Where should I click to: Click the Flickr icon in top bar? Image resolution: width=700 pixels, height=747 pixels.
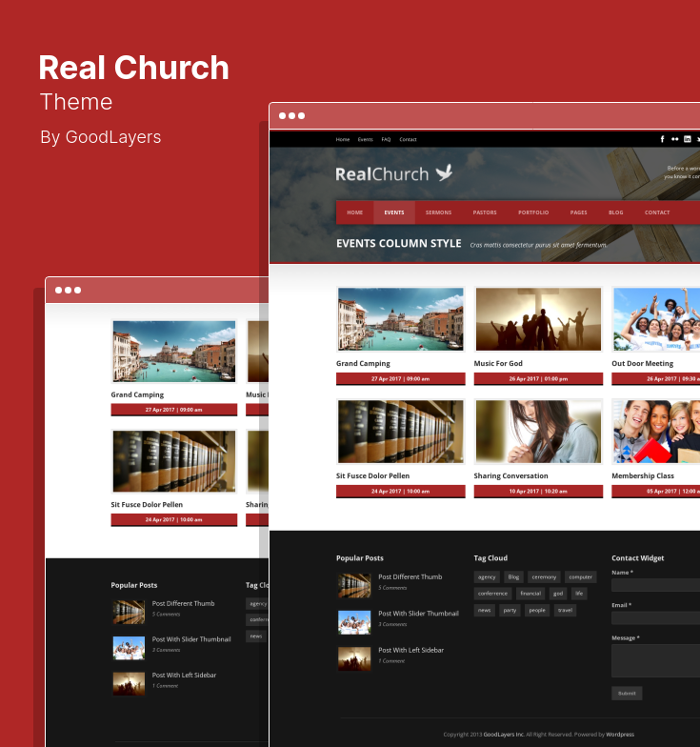674,139
